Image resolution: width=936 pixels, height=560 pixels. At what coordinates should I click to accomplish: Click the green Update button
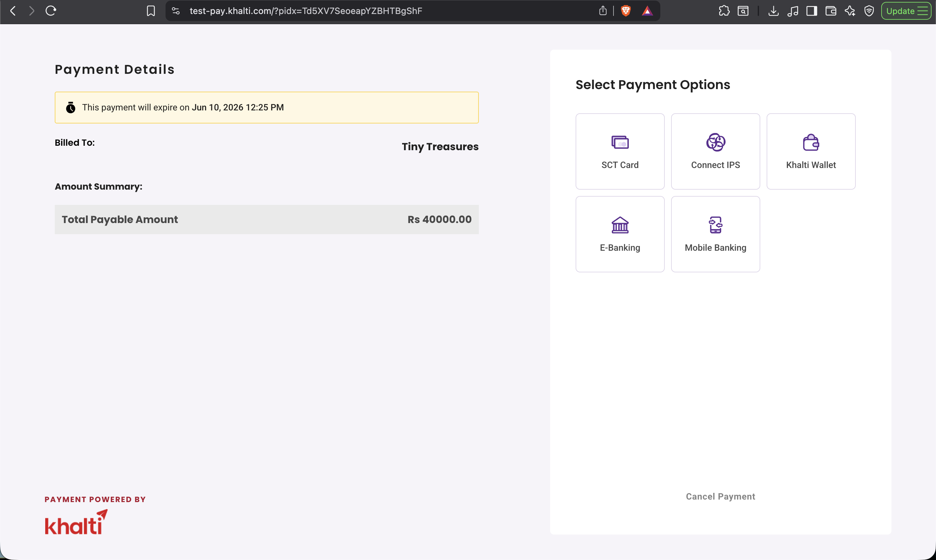[906, 11]
